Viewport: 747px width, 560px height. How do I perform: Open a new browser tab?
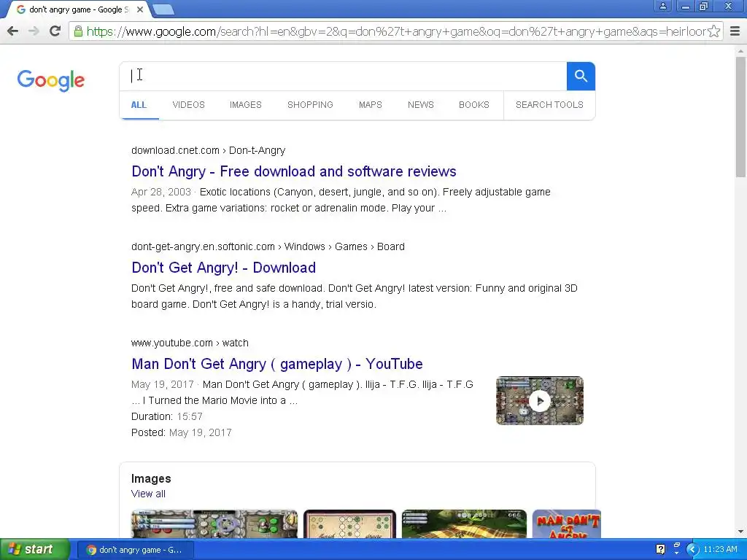163,9
